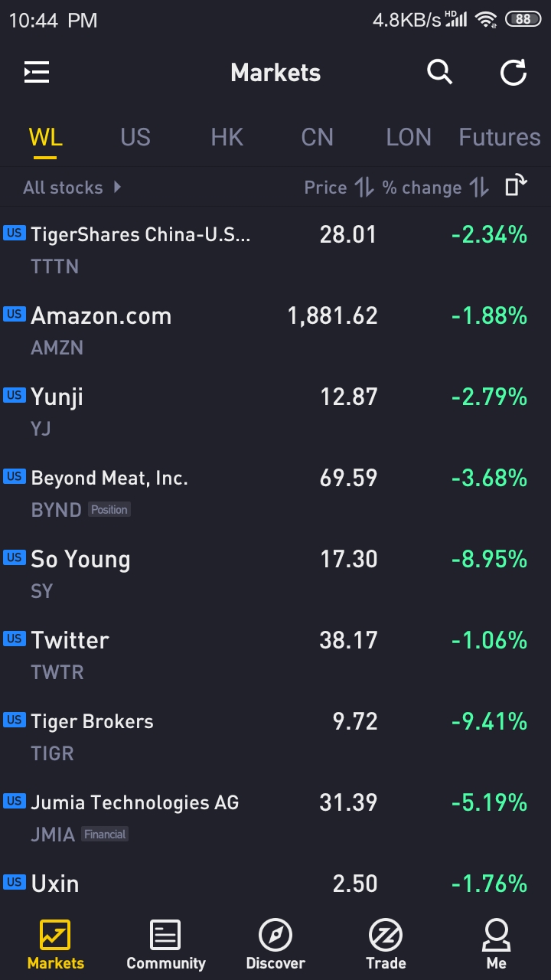Switch to the HK market tab
551x980 pixels.
(227, 137)
